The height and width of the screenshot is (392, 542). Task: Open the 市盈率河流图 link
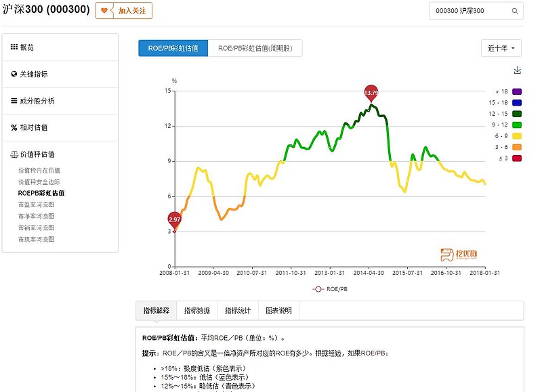[37, 205]
